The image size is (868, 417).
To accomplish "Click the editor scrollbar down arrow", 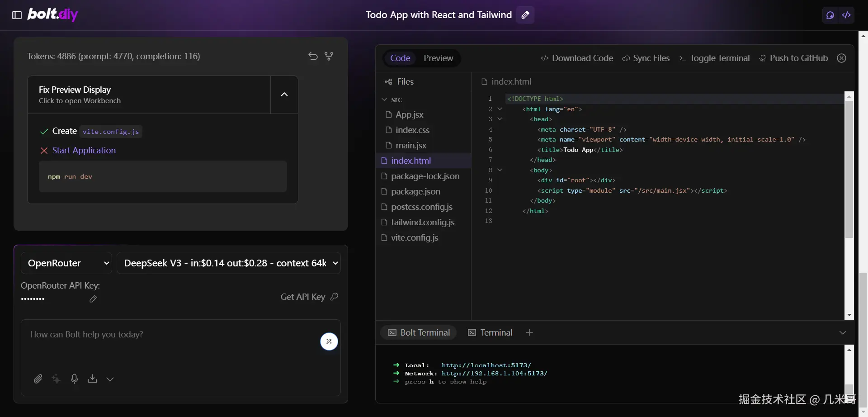I will coord(849,315).
